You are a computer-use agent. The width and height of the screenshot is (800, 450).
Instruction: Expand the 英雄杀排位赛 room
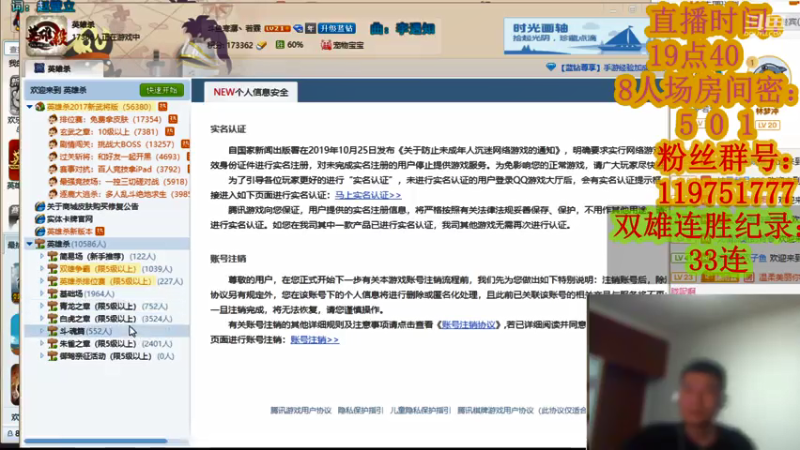[x=42, y=281]
